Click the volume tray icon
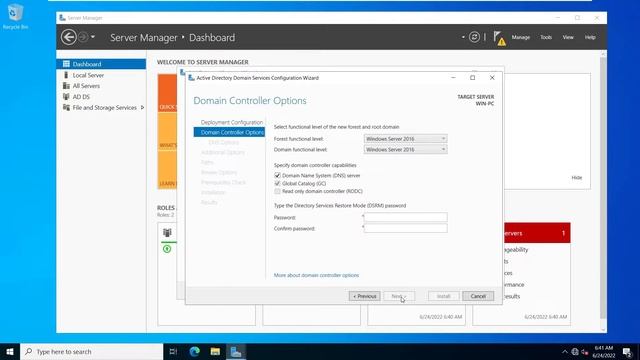The height and width of the screenshot is (360, 640). click(585, 351)
